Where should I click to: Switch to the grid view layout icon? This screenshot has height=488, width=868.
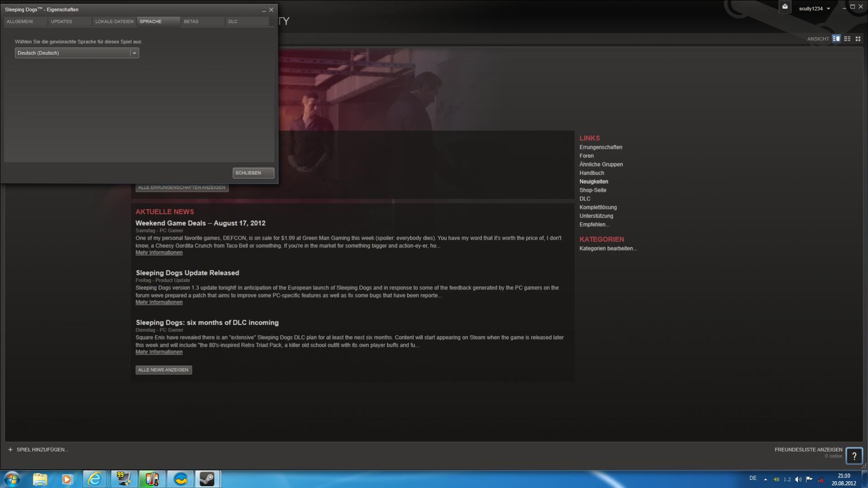click(858, 39)
